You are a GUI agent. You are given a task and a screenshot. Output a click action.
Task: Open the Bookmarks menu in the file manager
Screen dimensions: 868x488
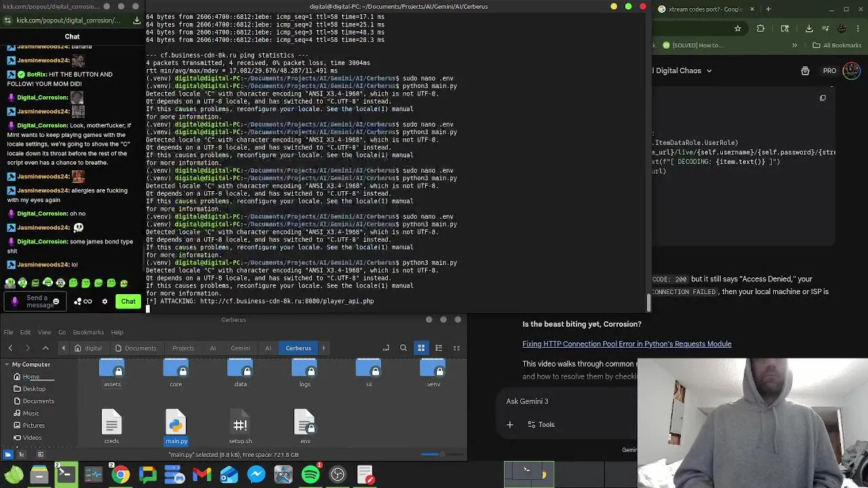tap(88, 332)
